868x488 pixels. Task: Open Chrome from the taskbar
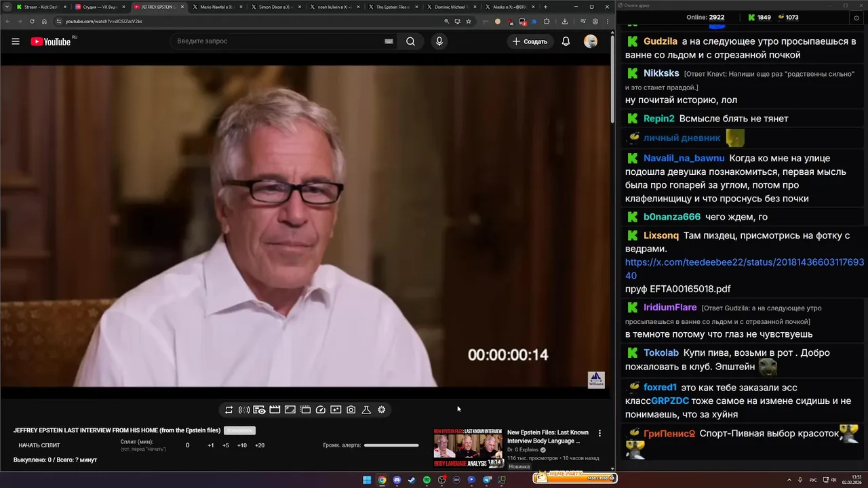click(x=382, y=480)
